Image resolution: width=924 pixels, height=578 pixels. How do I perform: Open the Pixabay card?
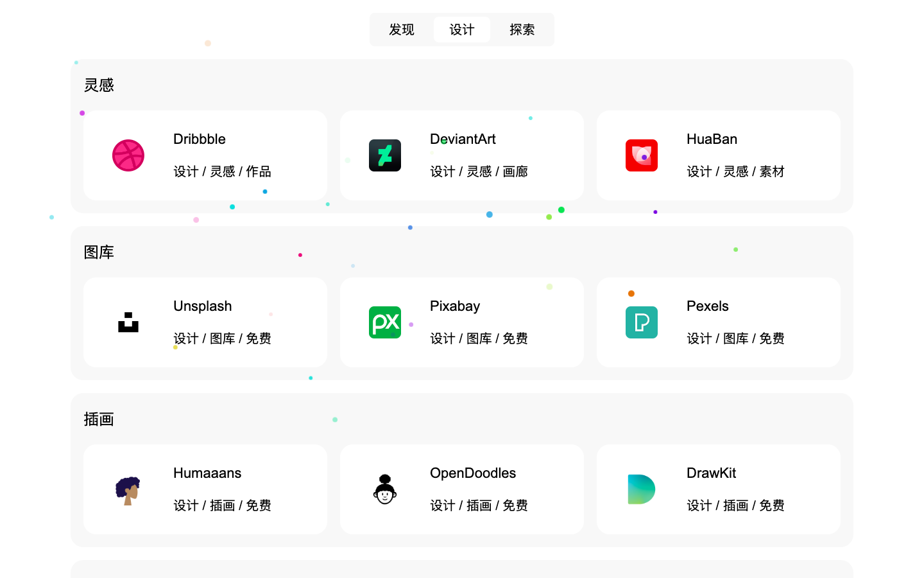point(462,322)
